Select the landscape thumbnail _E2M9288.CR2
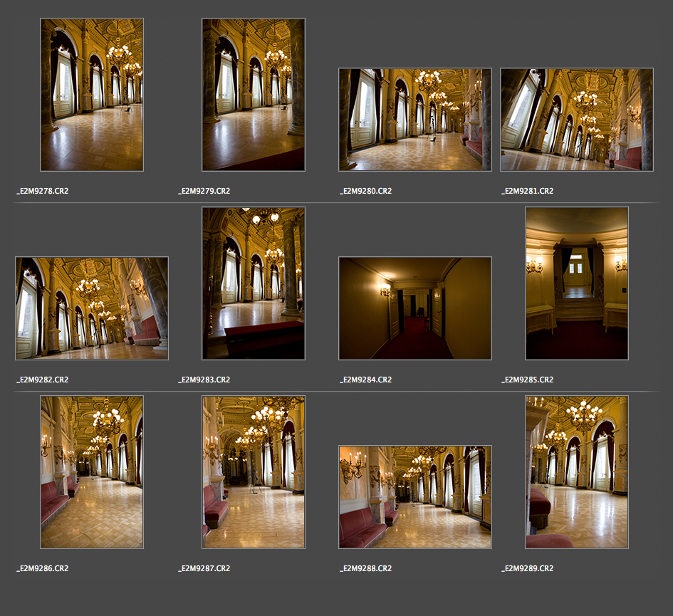Image resolution: width=673 pixels, height=616 pixels. tap(415, 497)
